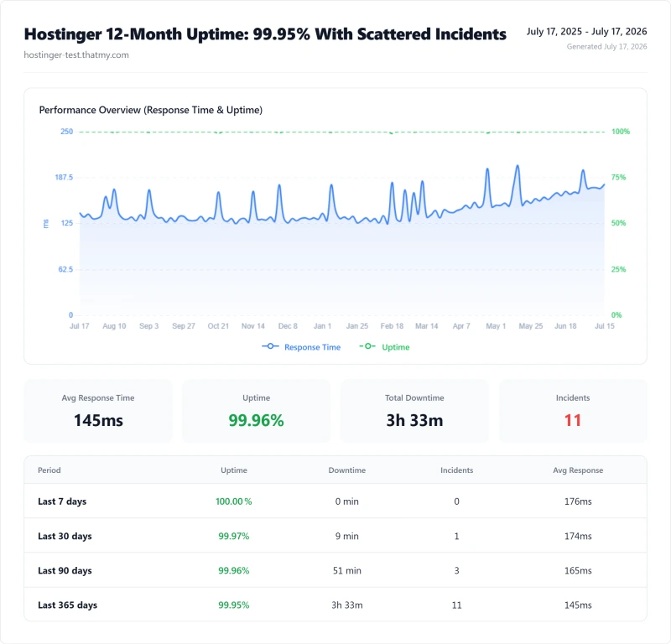Click the 75% right axis label
The image size is (671, 644).
point(618,177)
